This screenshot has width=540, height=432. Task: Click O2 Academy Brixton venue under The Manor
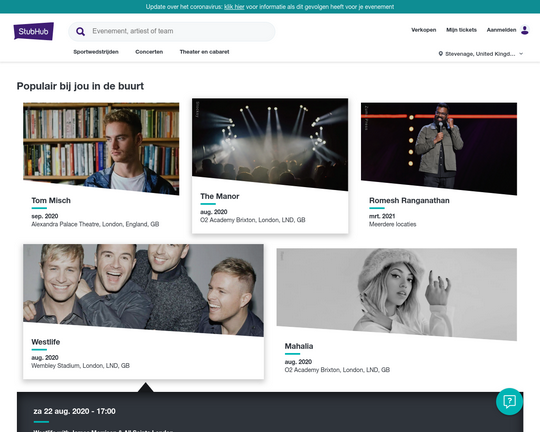click(x=253, y=220)
